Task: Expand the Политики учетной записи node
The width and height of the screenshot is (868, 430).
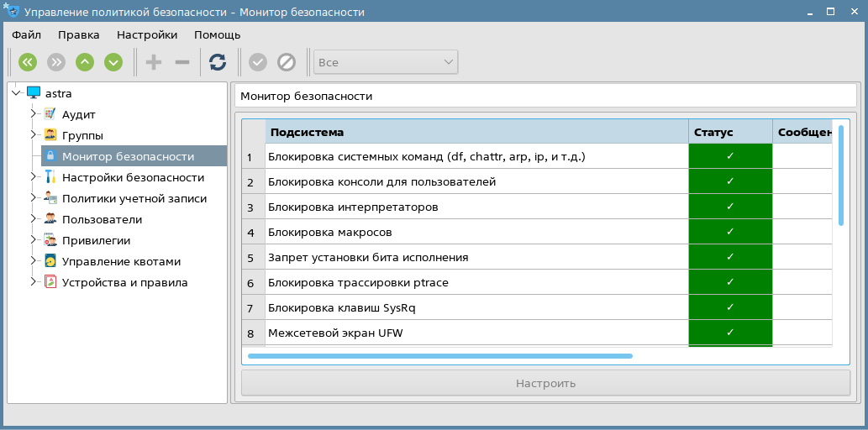Action: pyautogui.click(x=34, y=198)
